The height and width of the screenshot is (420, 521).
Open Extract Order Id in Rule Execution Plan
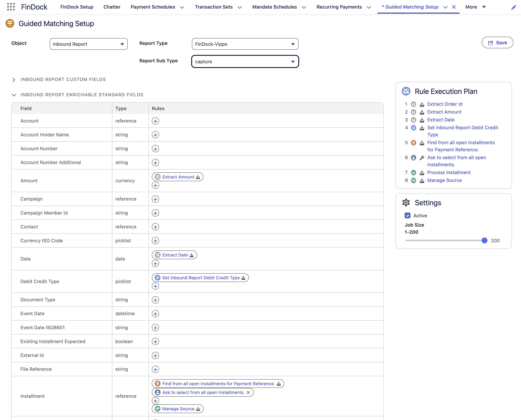pyautogui.click(x=445, y=104)
